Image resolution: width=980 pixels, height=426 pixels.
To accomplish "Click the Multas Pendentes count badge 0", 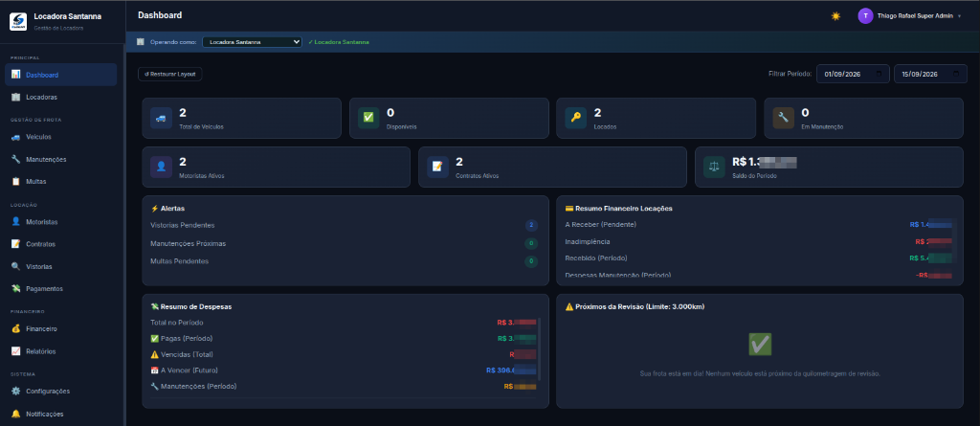I will click(x=531, y=260).
